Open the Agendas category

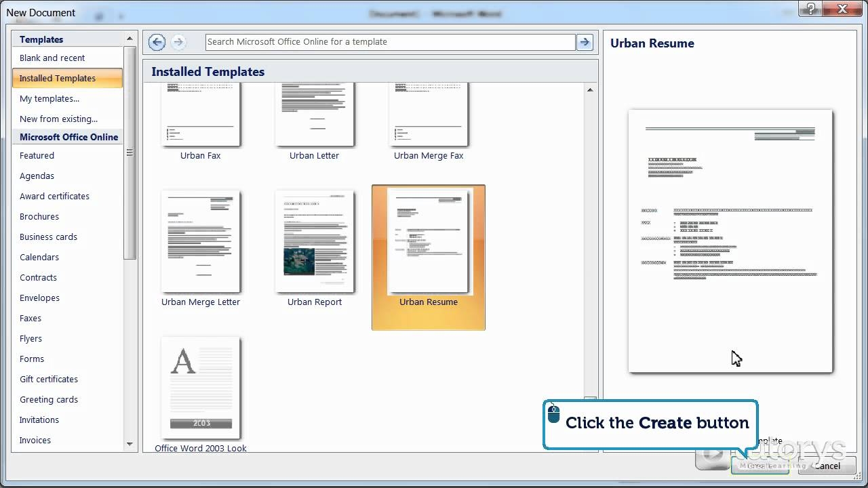point(67,176)
